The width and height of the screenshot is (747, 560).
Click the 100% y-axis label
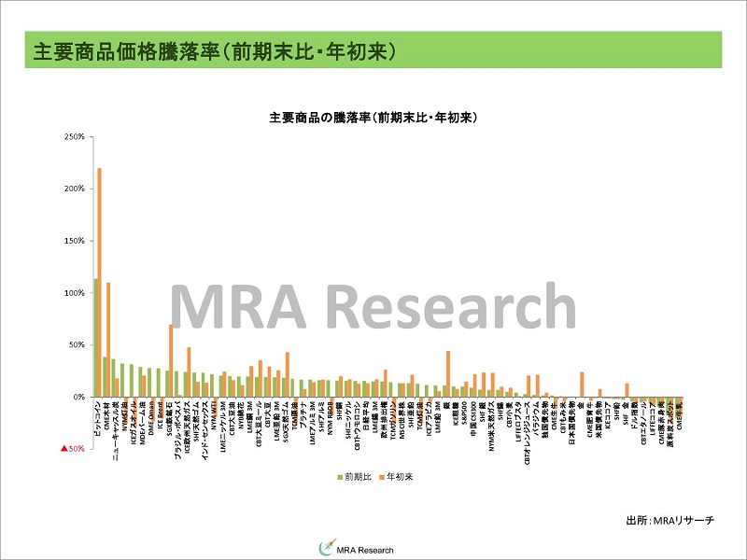pos(74,293)
